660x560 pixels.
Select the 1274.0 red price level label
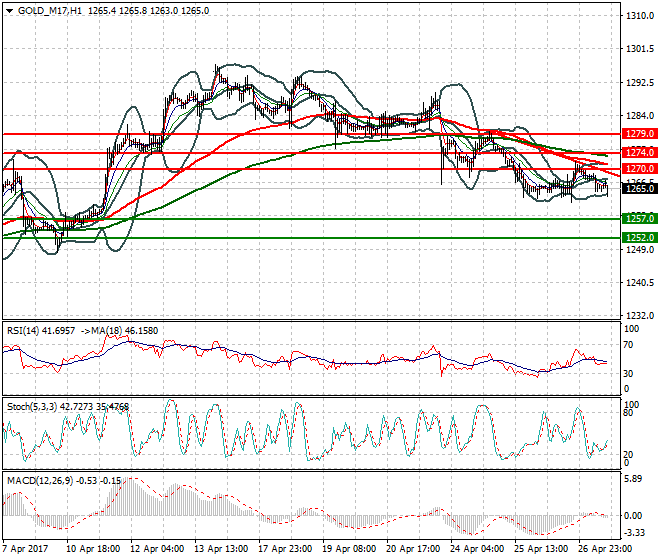tap(640, 152)
